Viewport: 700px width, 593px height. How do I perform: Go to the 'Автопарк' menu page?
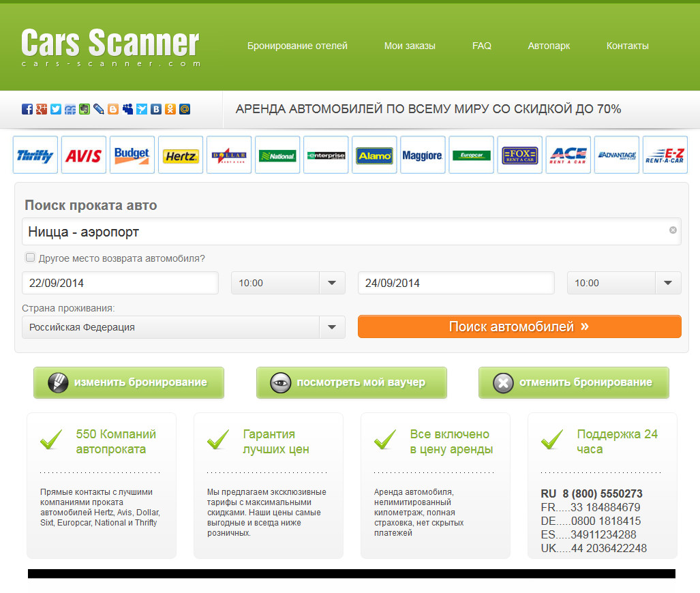[549, 46]
